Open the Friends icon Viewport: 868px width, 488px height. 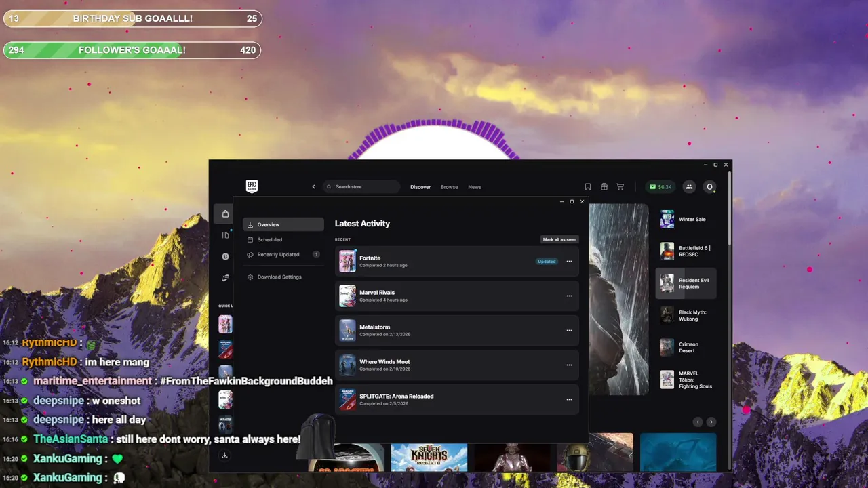tap(689, 187)
